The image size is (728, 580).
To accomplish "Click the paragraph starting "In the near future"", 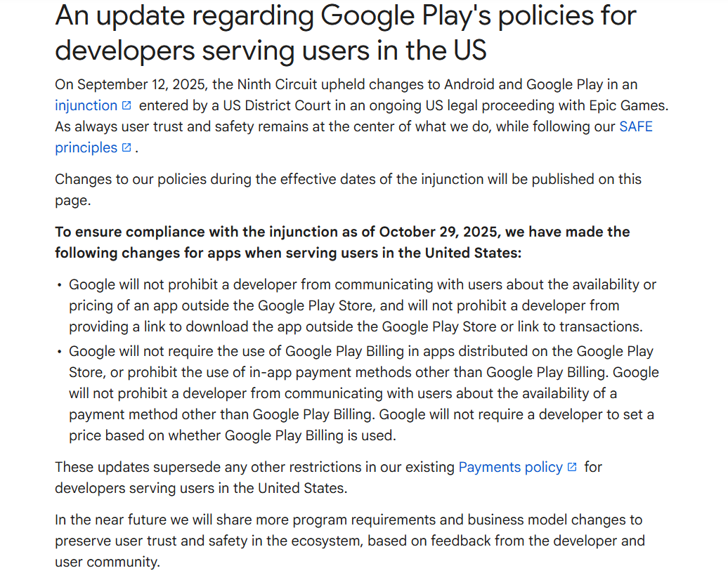I will 350,541.
